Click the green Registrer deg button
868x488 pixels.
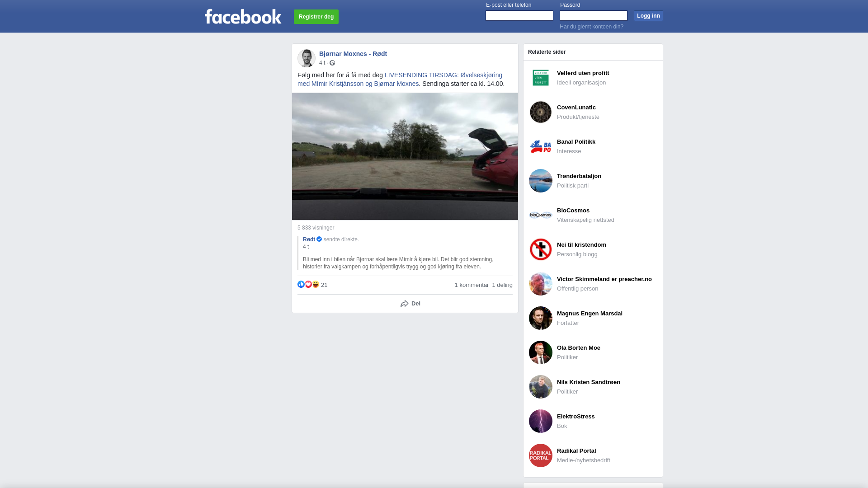click(x=316, y=17)
